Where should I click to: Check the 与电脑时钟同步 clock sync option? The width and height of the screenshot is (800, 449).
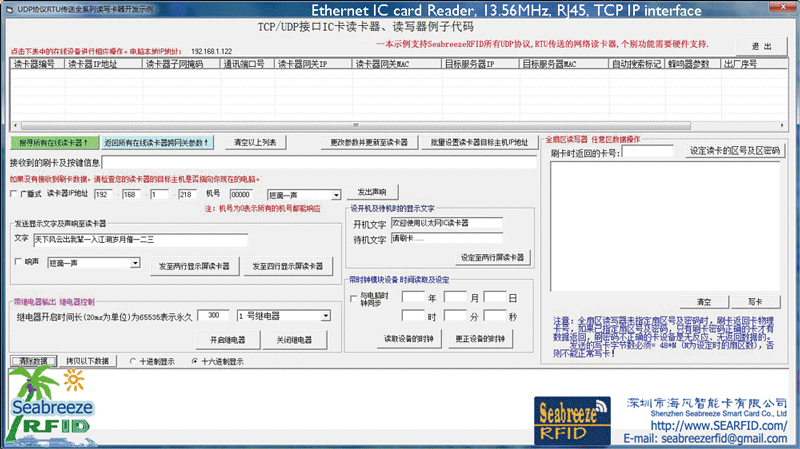click(353, 297)
